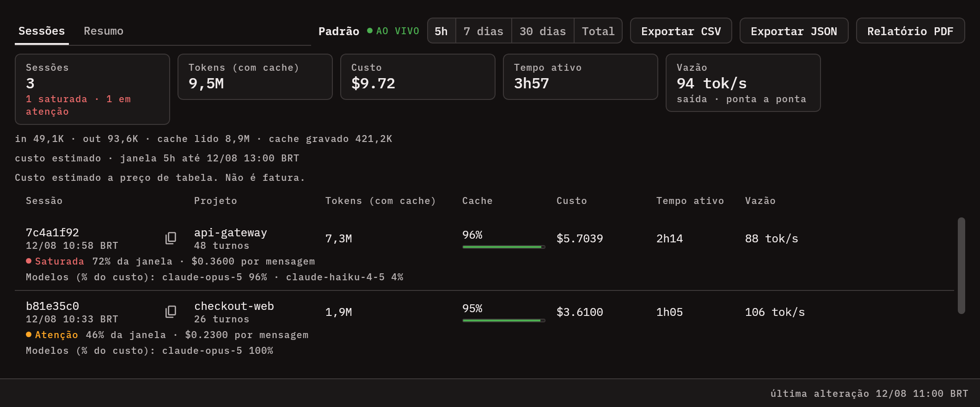The width and height of the screenshot is (980, 407).
Task: Click the sessions table vertical scrollbar
Action: click(962, 266)
